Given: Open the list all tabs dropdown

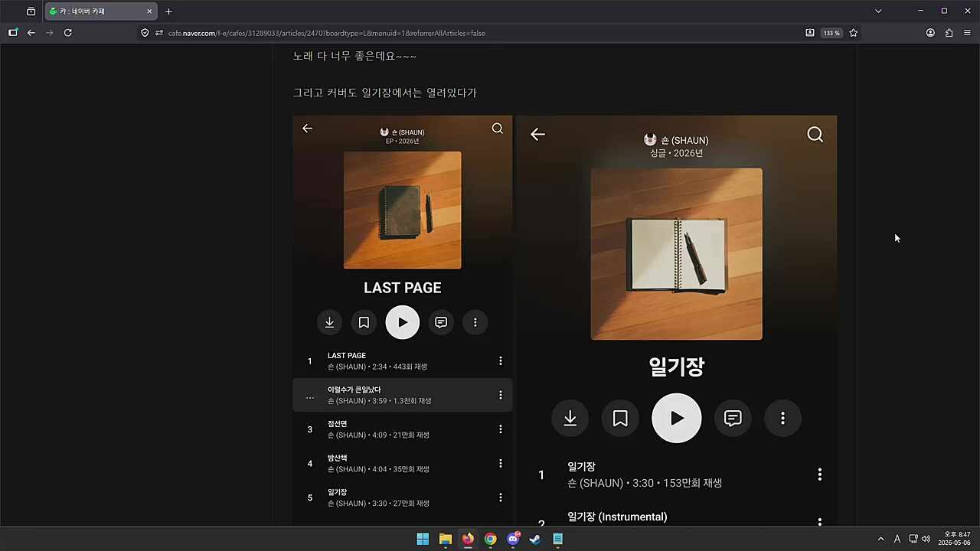Looking at the screenshot, I should click(x=878, y=11).
